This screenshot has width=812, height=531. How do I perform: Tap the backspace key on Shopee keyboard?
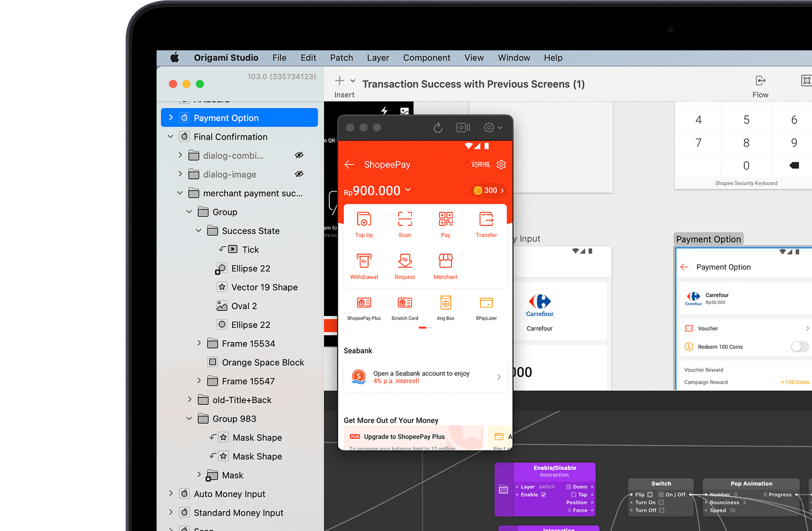(x=794, y=165)
